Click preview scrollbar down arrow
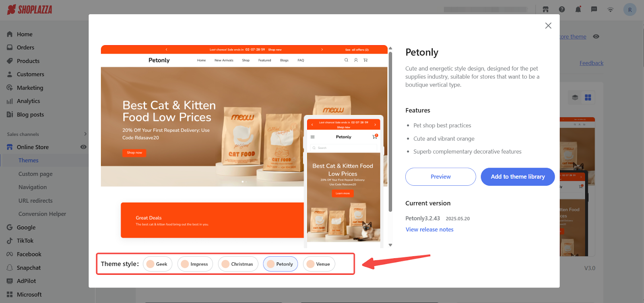 click(390, 245)
